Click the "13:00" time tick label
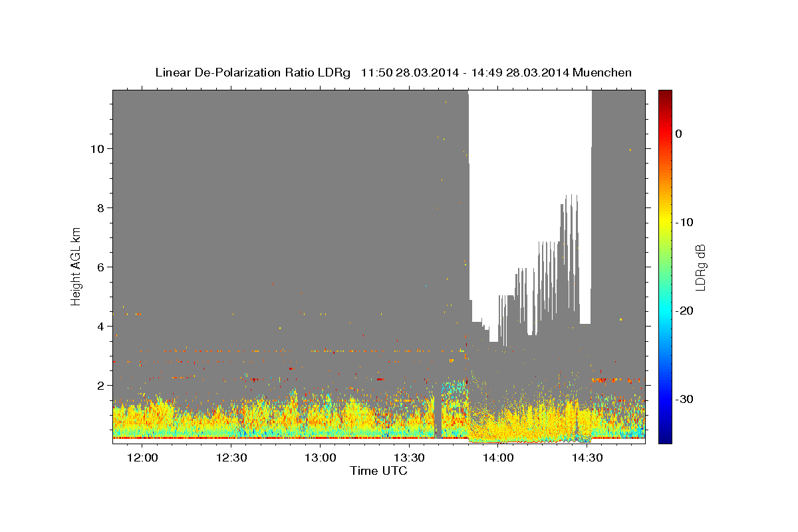798x532 pixels. (x=321, y=458)
